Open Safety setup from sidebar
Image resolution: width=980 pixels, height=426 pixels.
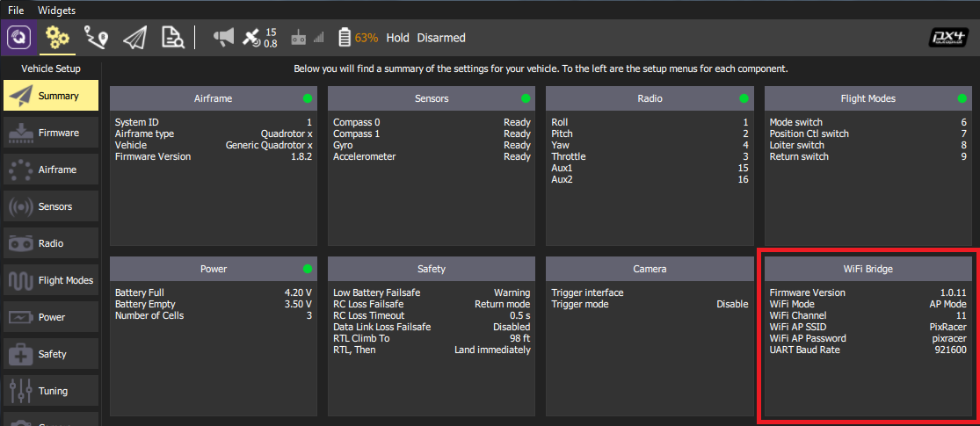[x=51, y=354]
